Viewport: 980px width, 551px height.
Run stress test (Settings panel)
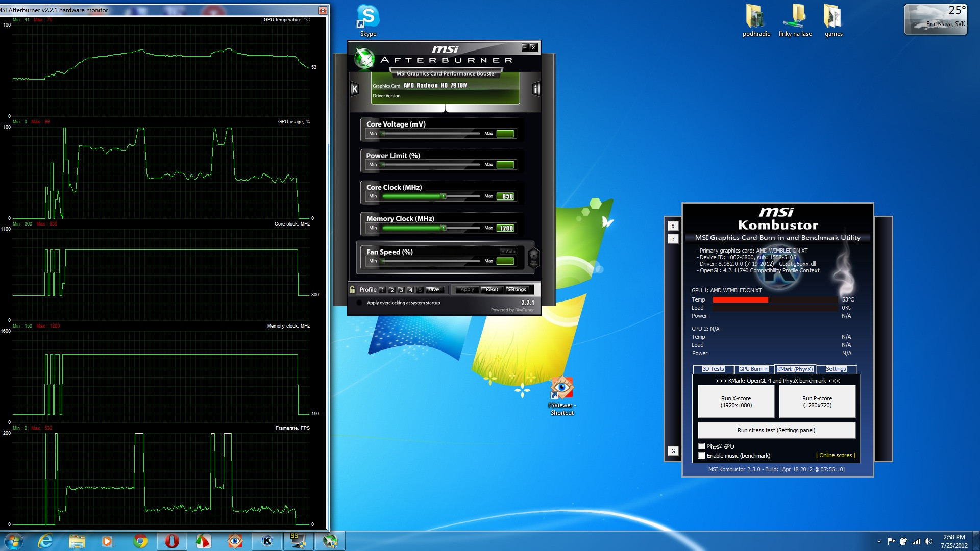pyautogui.click(x=776, y=430)
